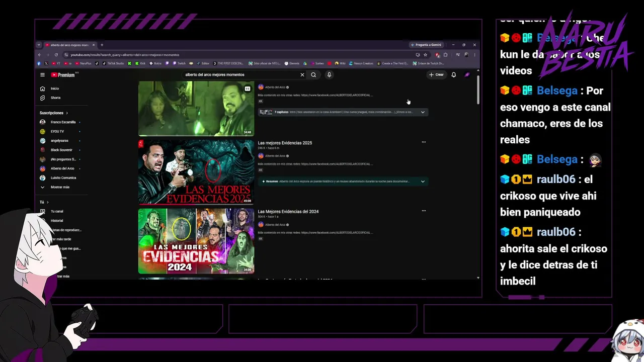The width and height of the screenshot is (644, 362).
Task: Open the angelysaras subscription
Action: (60, 141)
